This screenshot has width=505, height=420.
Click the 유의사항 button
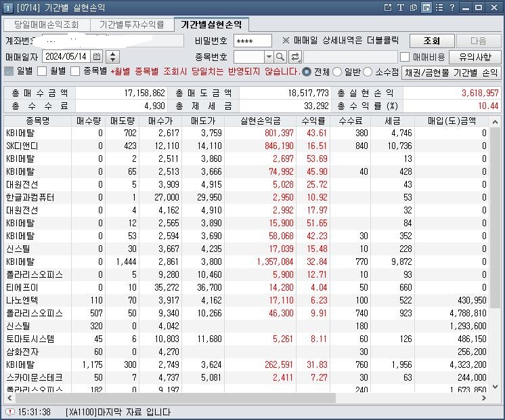click(479, 57)
